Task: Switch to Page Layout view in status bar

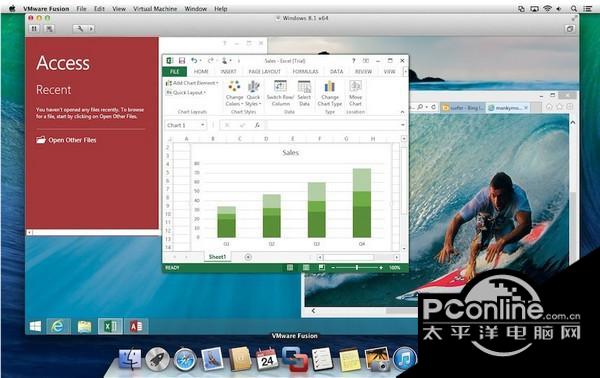Action: coord(306,267)
